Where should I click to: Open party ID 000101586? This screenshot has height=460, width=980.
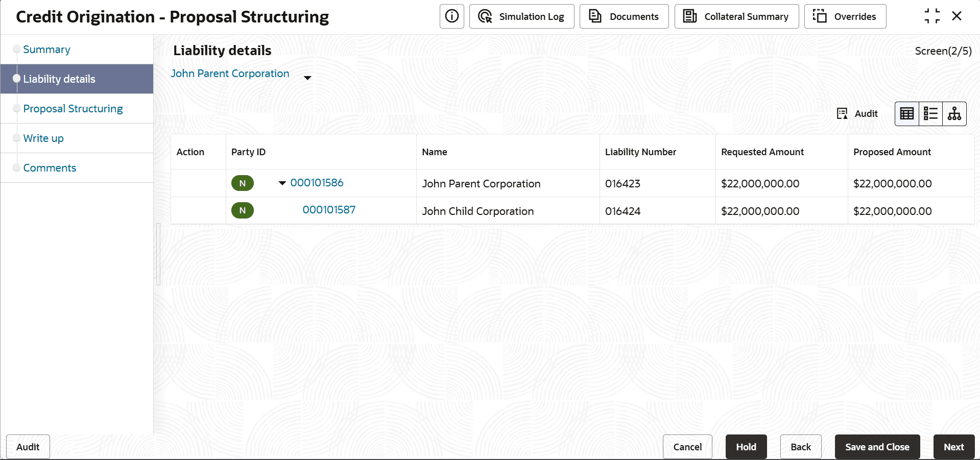click(x=317, y=183)
